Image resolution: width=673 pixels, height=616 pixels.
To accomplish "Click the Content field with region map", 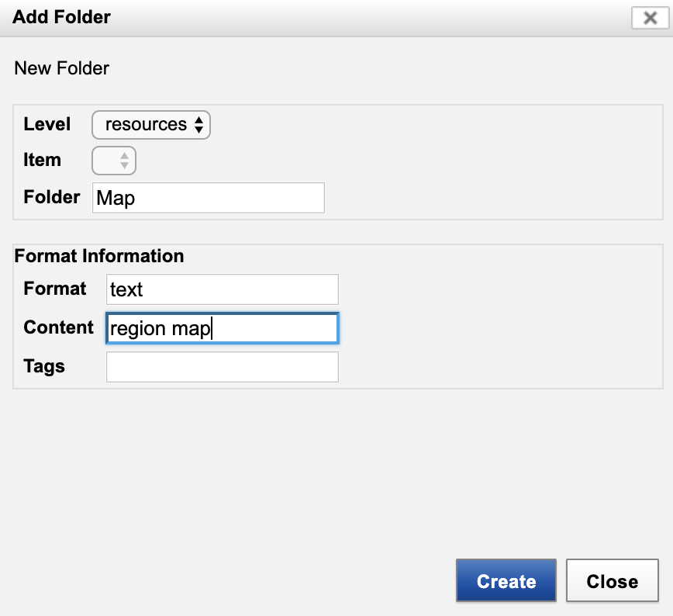I will (222, 328).
